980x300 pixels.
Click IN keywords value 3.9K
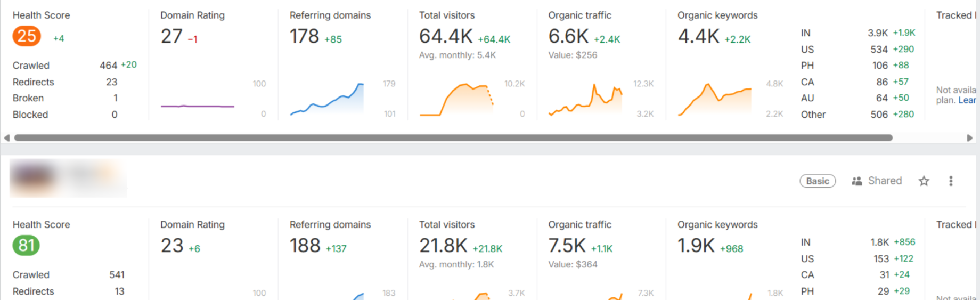point(878,33)
